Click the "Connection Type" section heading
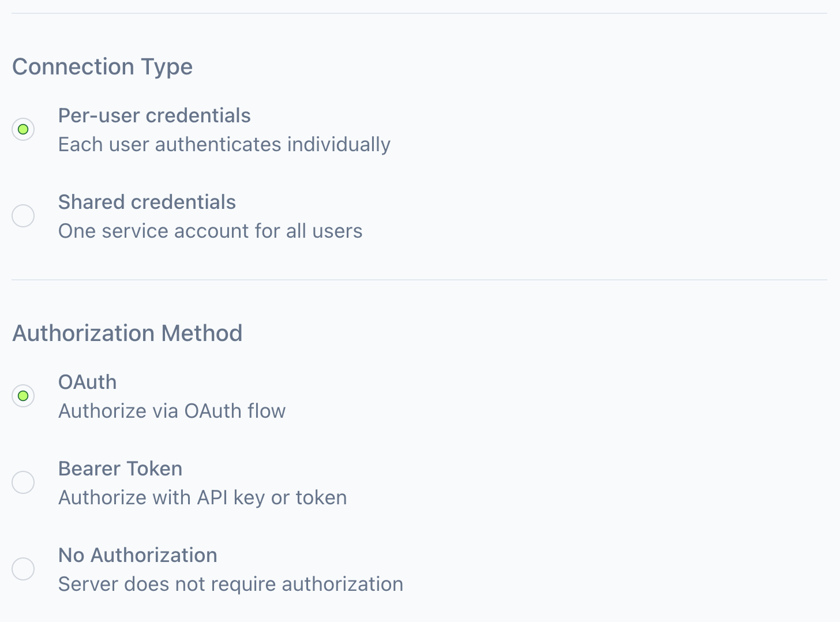Viewport: 840px width, 622px height. (x=102, y=66)
